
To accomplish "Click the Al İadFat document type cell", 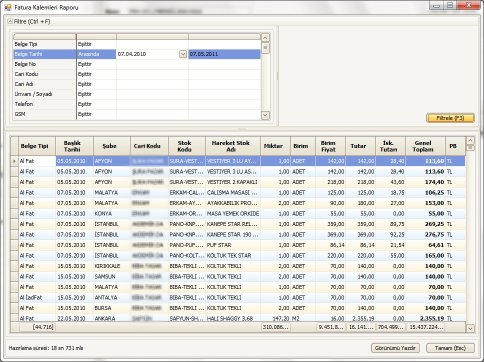I will 37,297.
